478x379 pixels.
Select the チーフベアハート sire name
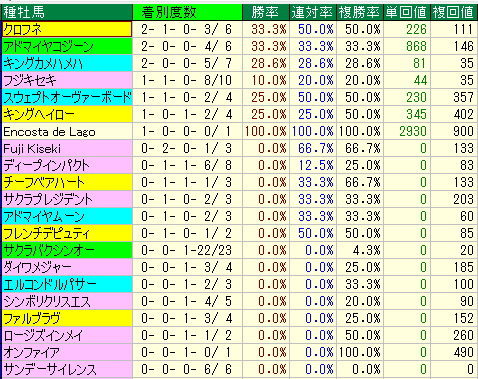pyautogui.click(x=44, y=182)
